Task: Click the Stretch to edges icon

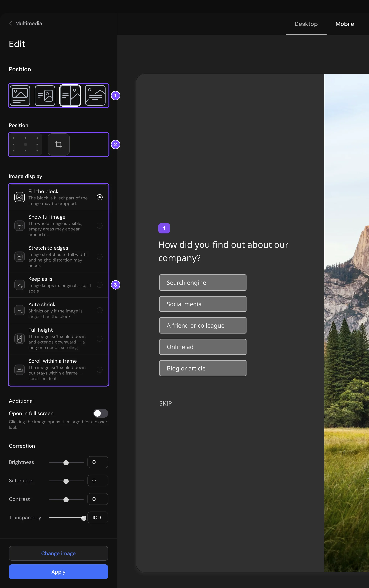Action: click(20, 256)
